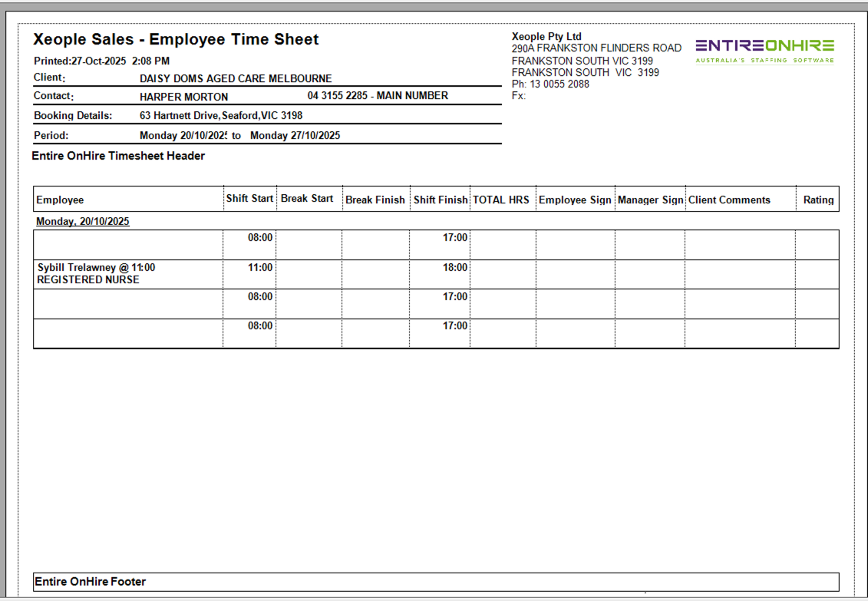868x601 pixels.
Task: Select the Rating column header
Action: coord(818,200)
